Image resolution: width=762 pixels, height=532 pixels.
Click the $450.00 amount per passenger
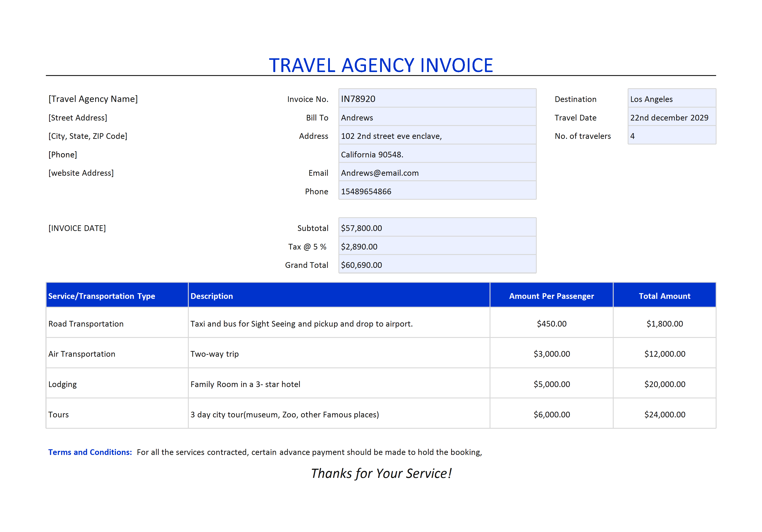pyautogui.click(x=552, y=323)
